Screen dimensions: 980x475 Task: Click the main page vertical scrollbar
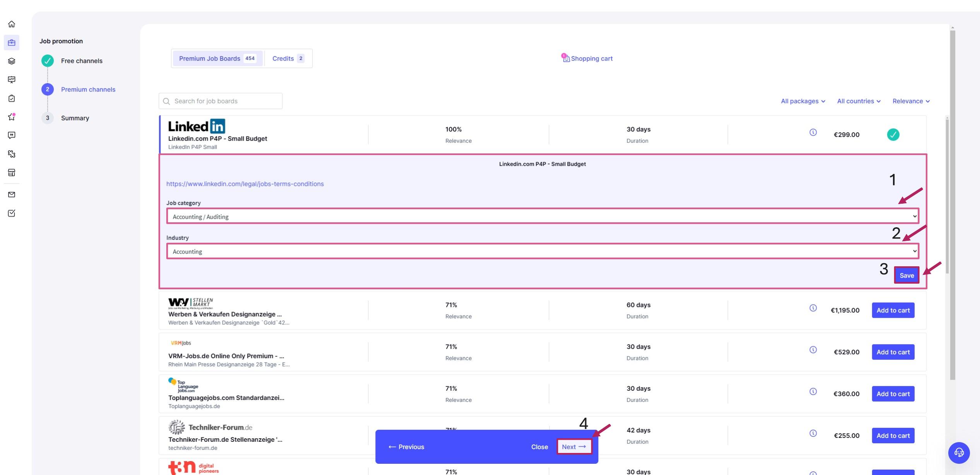tap(952, 205)
